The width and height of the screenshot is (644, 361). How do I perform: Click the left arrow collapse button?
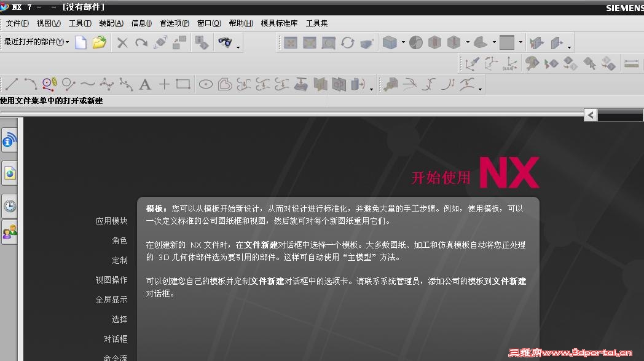coord(591,115)
